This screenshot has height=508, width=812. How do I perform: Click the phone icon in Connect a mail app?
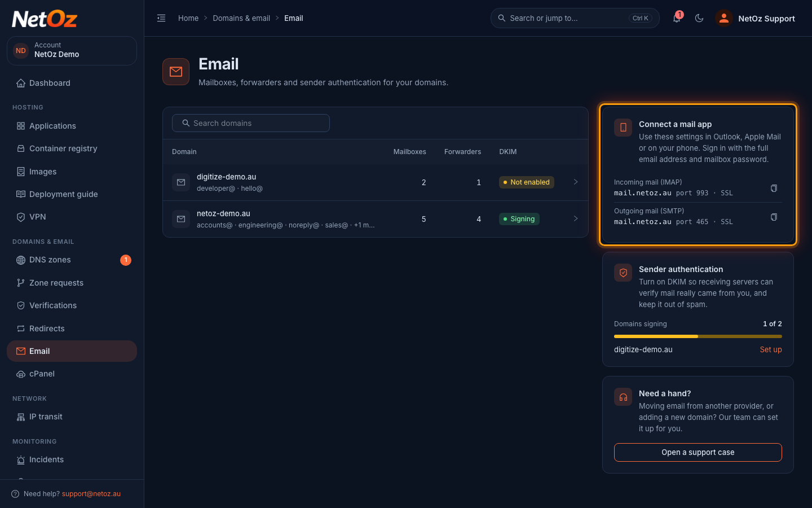(x=623, y=128)
